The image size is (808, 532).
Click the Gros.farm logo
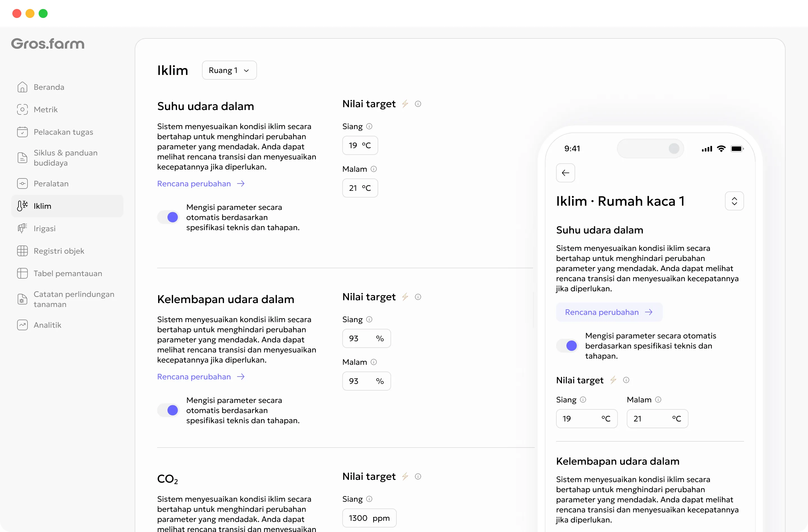pyautogui.click(x=47, y=44)
